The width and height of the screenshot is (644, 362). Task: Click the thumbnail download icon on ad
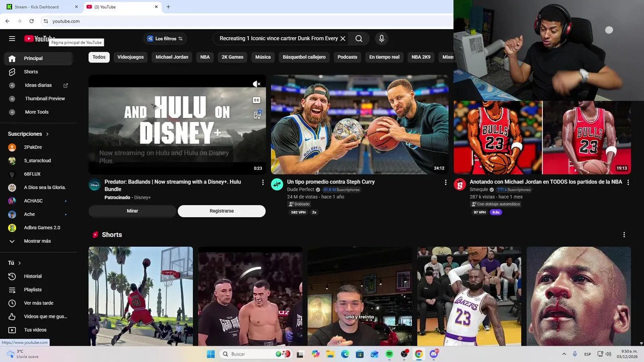pos(257,115)
